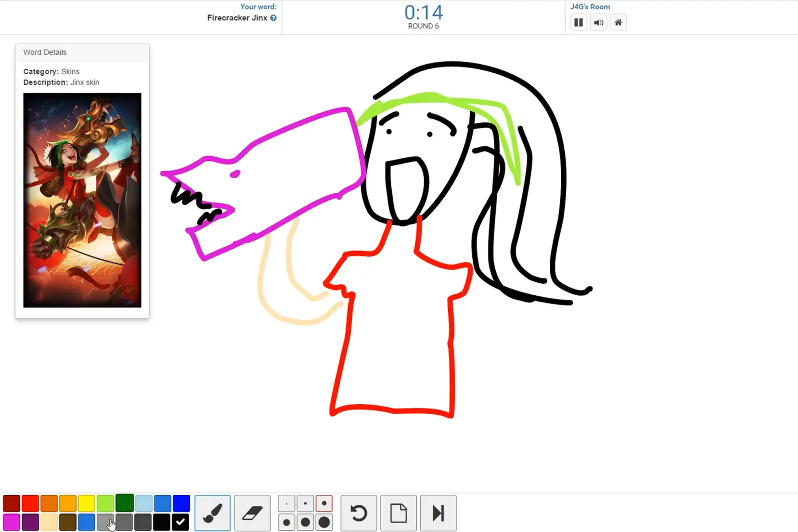Click the Description: Jinx skin text
The width and height of the screenshot is (798, 532).
pos(61,82)
